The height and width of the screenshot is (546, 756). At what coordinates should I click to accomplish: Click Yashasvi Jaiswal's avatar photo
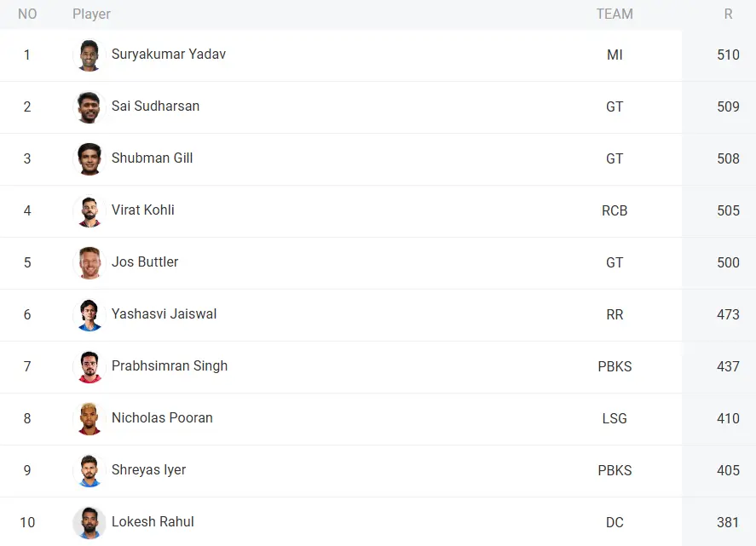coord(89,314)
